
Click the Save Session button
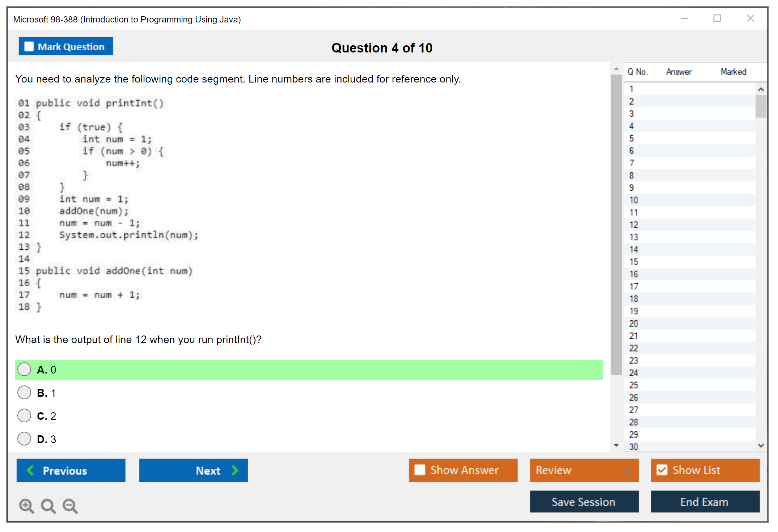(x=584, y=502)
